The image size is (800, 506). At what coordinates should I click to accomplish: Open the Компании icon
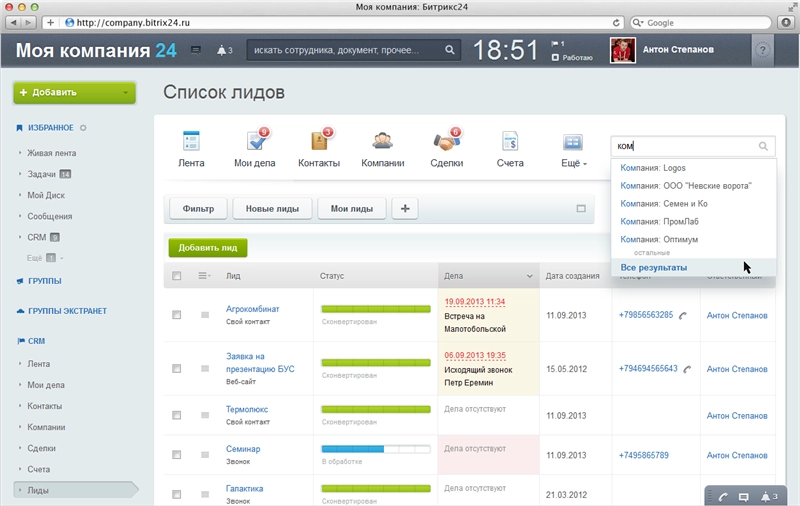pyautogui.click(x=382, y=142)
